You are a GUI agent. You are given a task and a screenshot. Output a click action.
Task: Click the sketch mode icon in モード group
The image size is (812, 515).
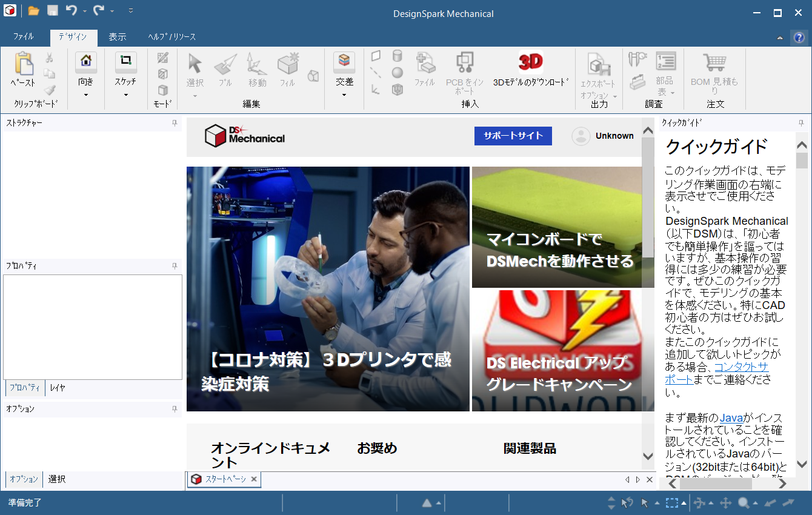(162, 58)
